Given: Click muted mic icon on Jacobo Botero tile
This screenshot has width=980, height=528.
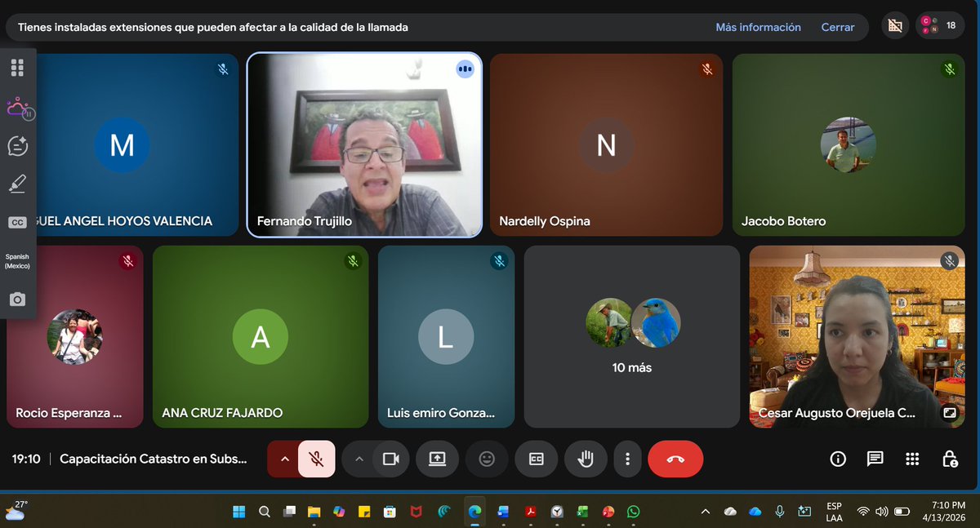Looking at the screenshot, I should (949, 69).
